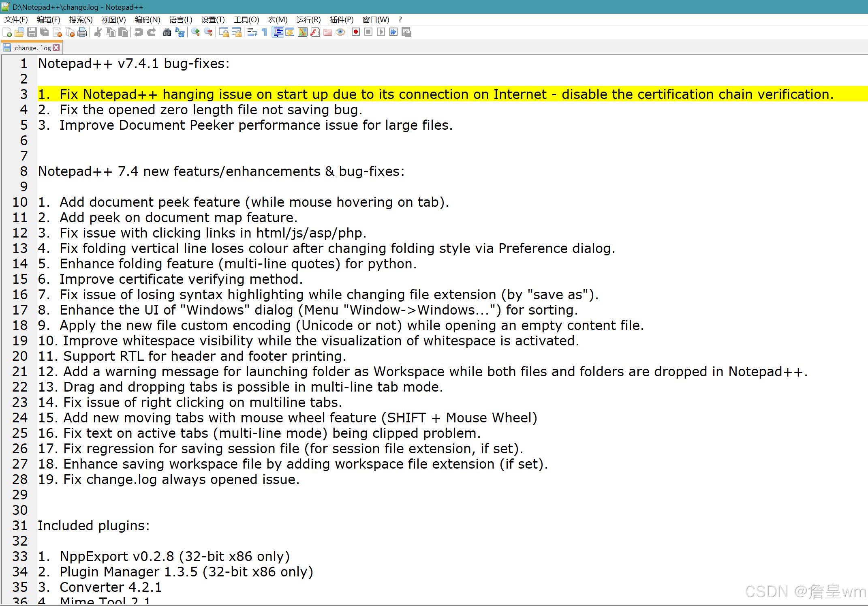Click 'Plugin Manager 1.3.5' line
The image size is (868, 606).
click(x=175, y=572)
